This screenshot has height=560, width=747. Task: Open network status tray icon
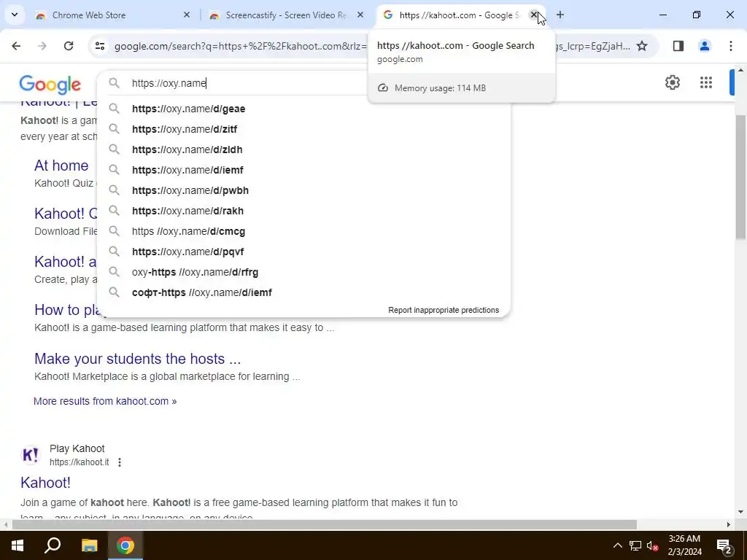(635, 545)
